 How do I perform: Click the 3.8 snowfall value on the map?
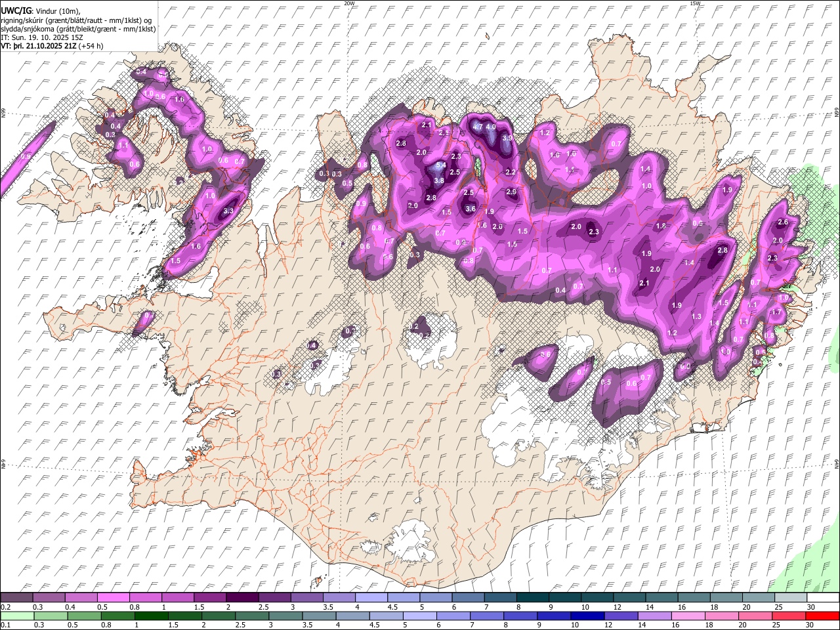pyautogui.click(x=439, y=181)
